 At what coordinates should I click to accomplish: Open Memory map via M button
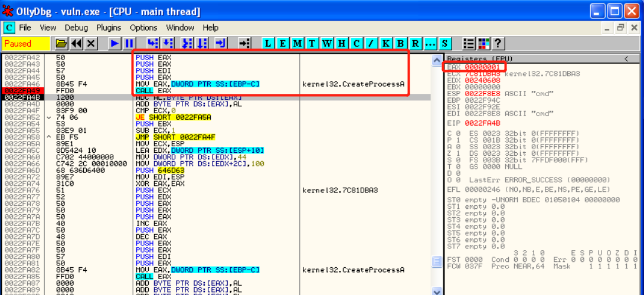pos(298,44)
